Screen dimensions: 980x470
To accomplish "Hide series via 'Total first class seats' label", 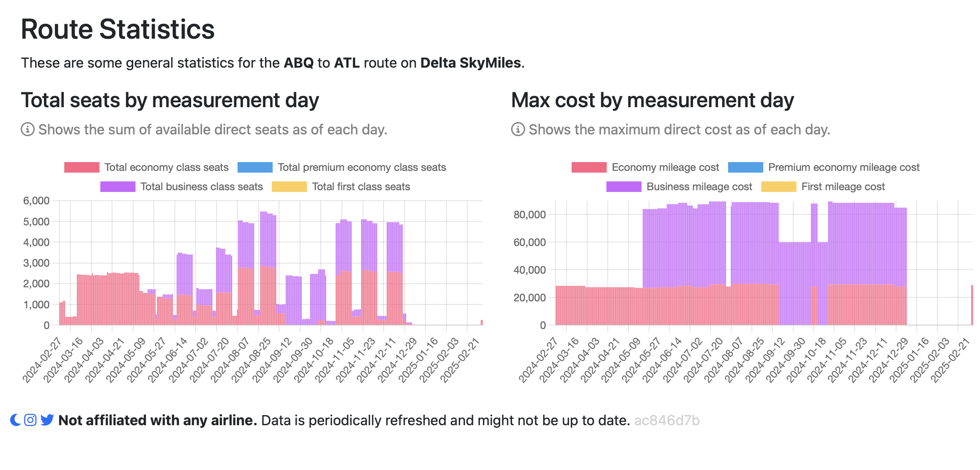I will point(361,187).
